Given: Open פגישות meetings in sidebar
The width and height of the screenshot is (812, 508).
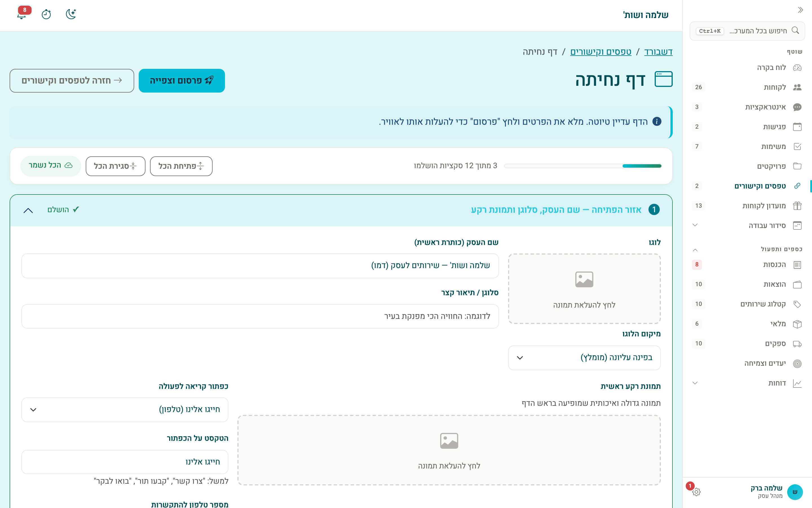Looking at the screenshot, I should (x=747, y=127).
